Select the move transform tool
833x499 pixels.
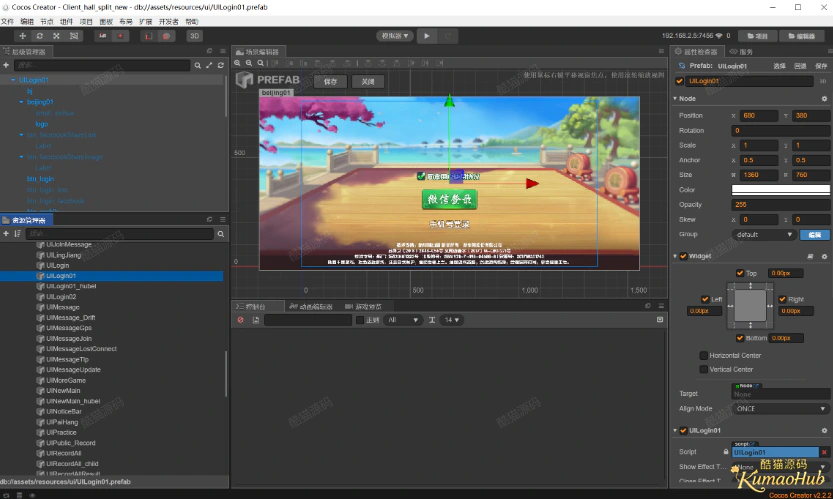pyautogui.click(x=22, y=36)
